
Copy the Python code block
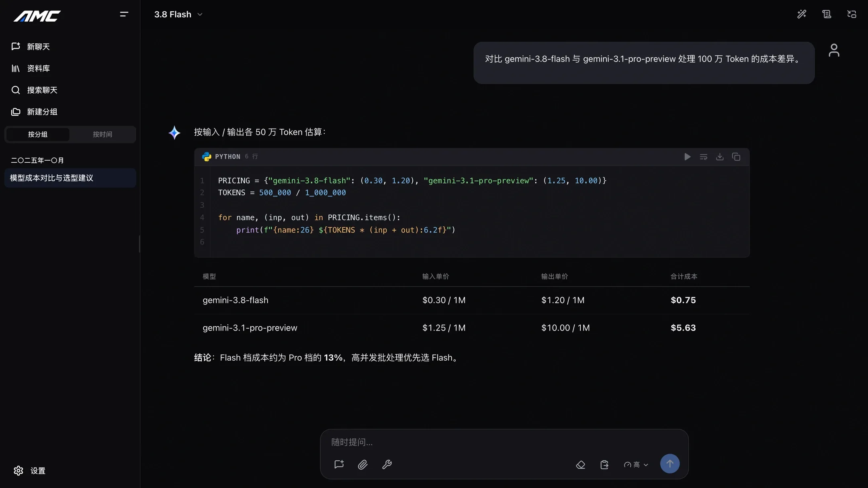[x=736, y=157]
